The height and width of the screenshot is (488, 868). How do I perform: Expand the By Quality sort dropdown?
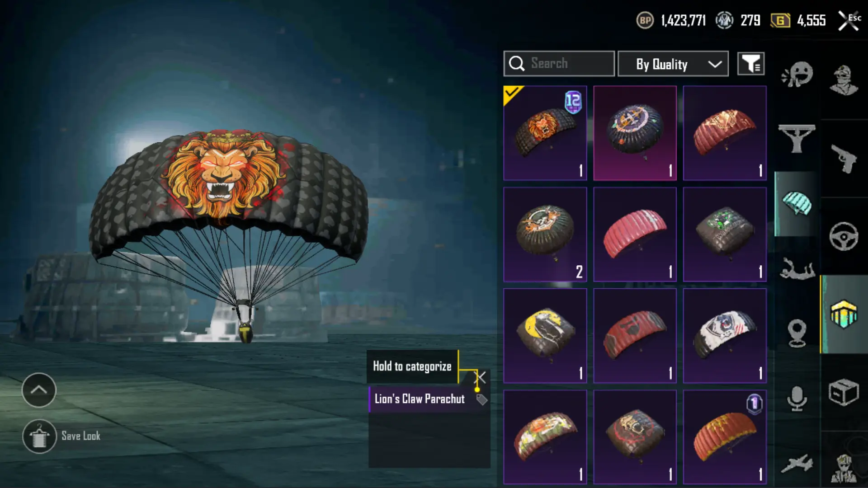pyautogui.click(x=673, y=64)
